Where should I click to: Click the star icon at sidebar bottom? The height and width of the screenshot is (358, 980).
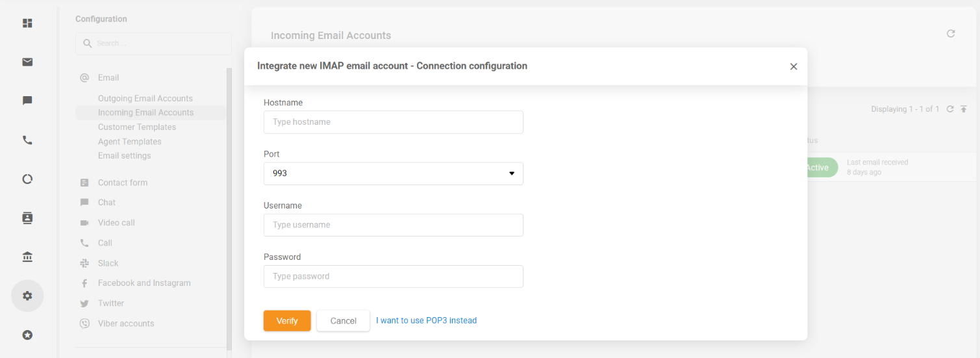tap(27, 335)
